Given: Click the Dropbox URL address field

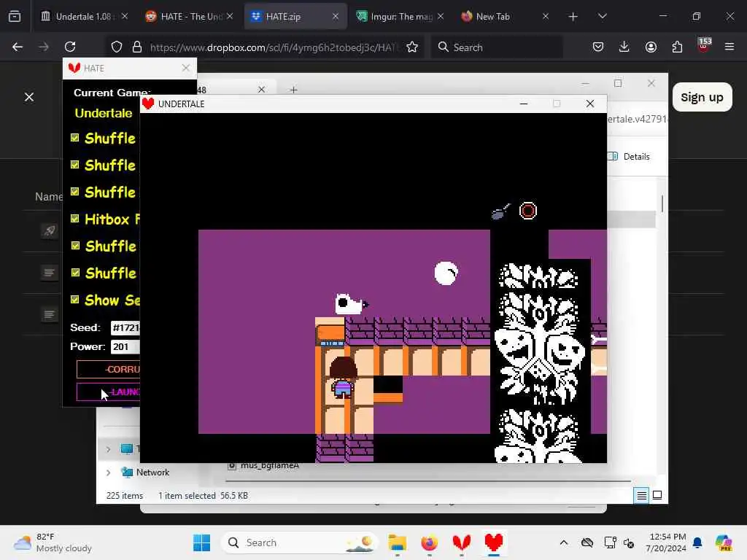Looking at the screenshot, I should (x=274, y=47).
